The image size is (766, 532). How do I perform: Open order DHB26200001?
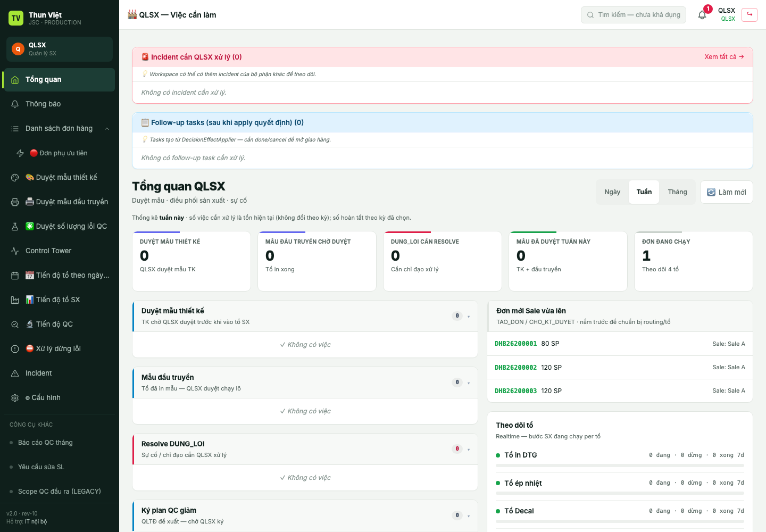point(515,344)
